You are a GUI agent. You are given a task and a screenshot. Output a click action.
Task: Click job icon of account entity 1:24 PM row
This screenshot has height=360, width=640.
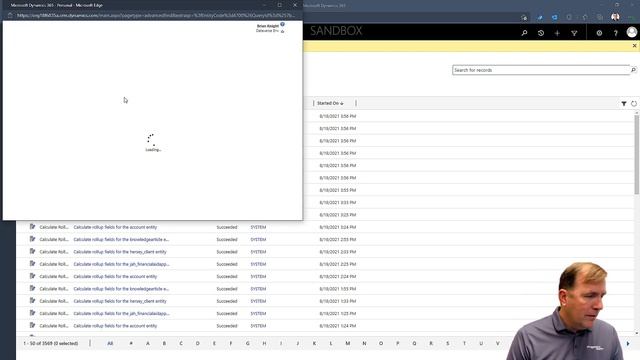tap(32, 325)
